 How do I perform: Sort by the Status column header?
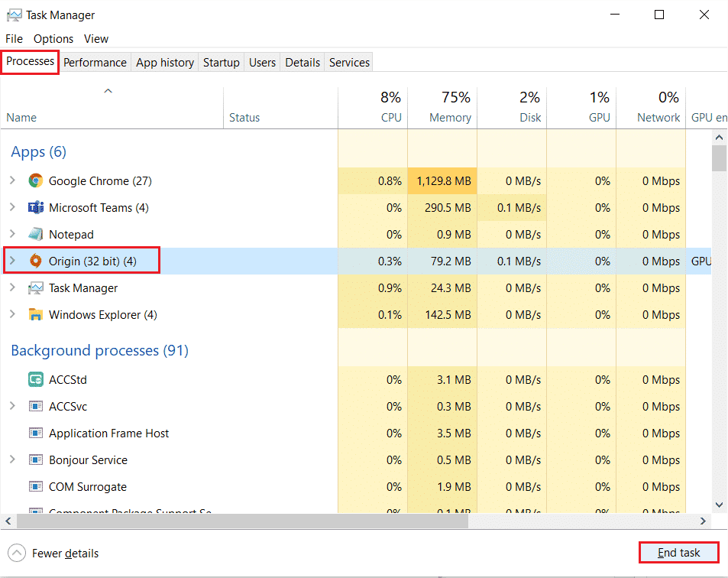280,108
